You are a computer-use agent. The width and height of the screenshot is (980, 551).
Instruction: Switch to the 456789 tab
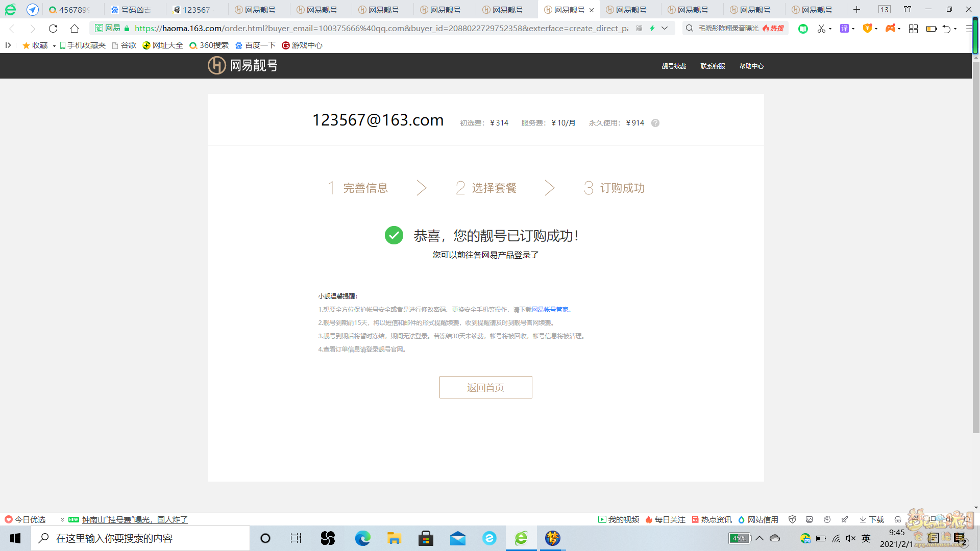click(69, 10)
